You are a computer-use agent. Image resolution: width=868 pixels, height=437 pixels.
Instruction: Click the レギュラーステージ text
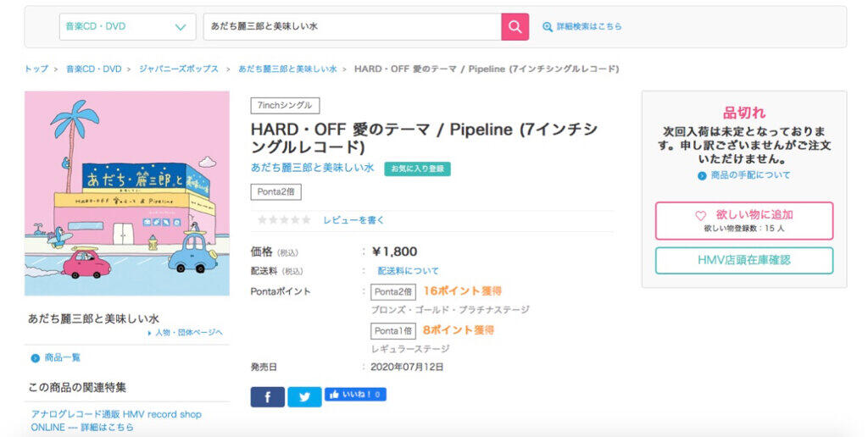tap(410, 349)
